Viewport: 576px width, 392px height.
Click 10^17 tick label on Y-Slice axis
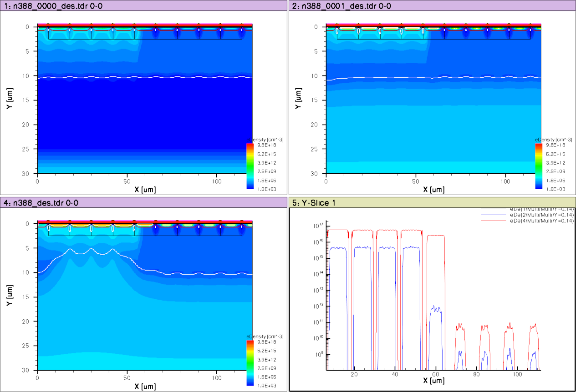click(x=318, y=226)
